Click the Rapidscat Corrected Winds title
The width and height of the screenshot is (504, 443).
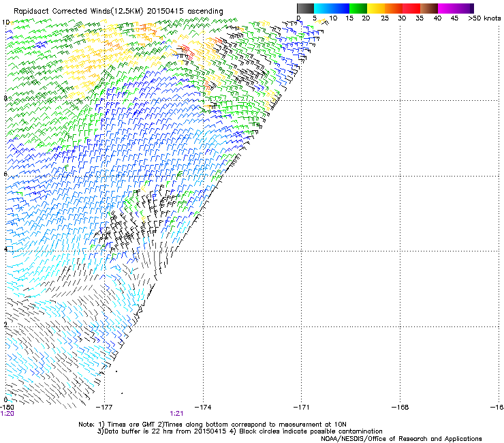point(119,12)
